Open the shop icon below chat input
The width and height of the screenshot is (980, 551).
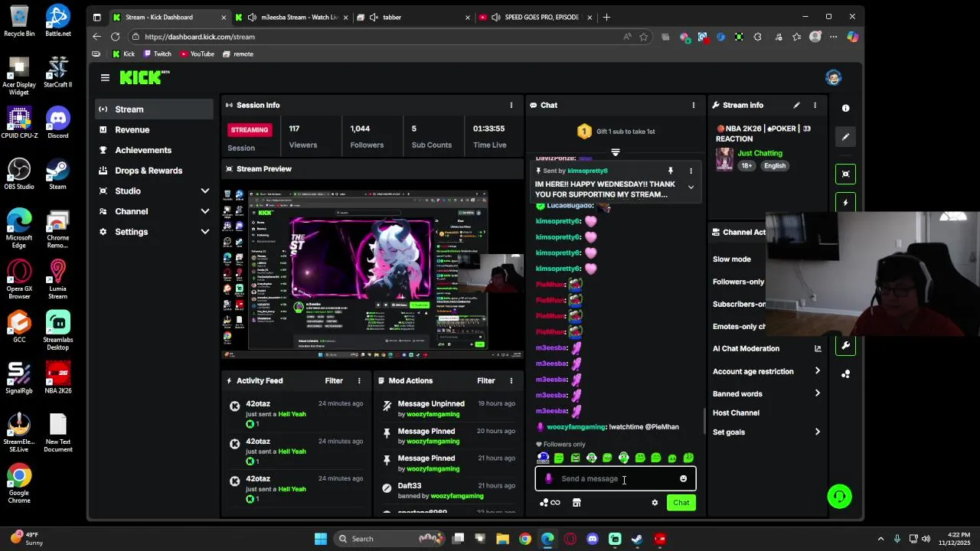577,503
